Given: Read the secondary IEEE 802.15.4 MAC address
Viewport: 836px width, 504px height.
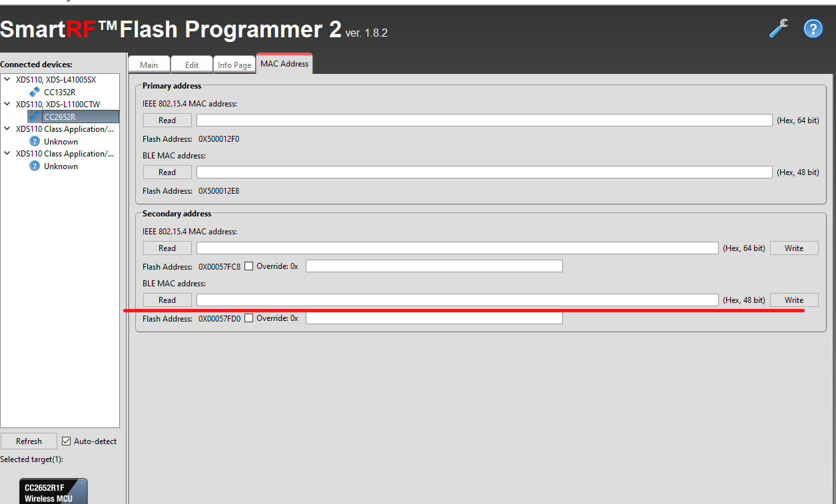Looking at the screenshot, I should click(x=167, y=248).
